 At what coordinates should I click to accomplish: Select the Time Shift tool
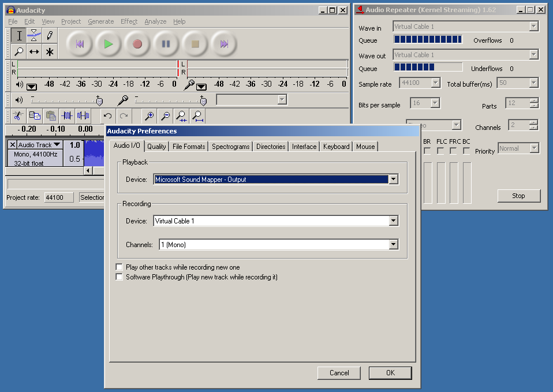coord(34,51)
